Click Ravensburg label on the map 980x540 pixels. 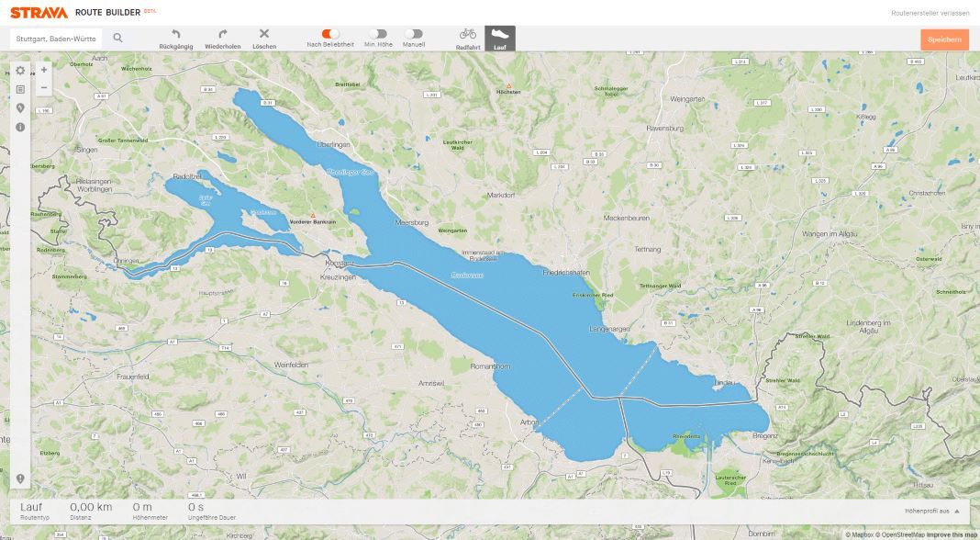(x=665, y=129)
